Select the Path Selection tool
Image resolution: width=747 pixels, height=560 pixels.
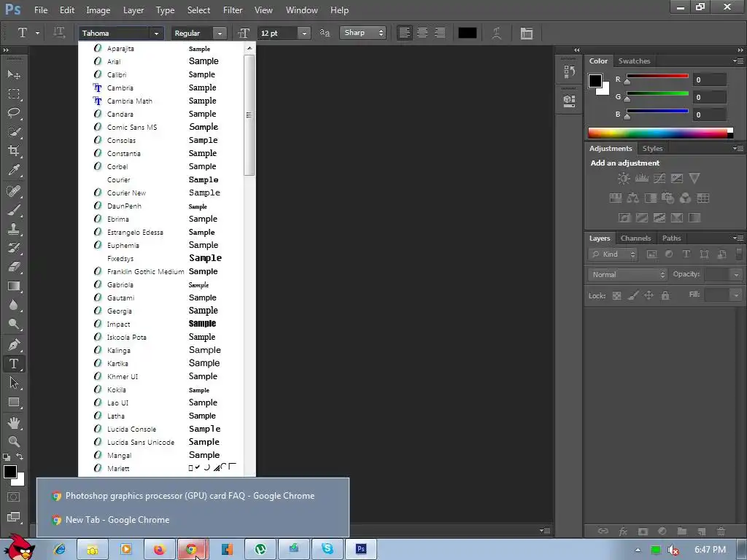point(14,383)
